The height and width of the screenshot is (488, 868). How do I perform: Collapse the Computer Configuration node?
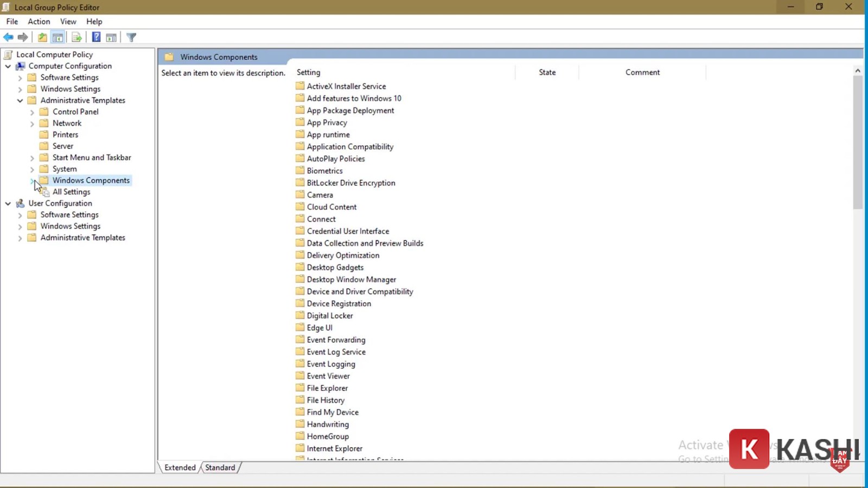pos(8,66)
